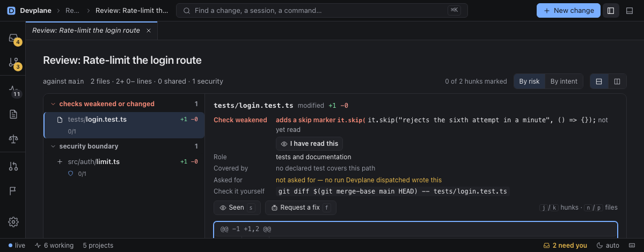Mark the hunk as Seen
The width and height of the screenshot is (644, 252).
(x=237, y=207)
